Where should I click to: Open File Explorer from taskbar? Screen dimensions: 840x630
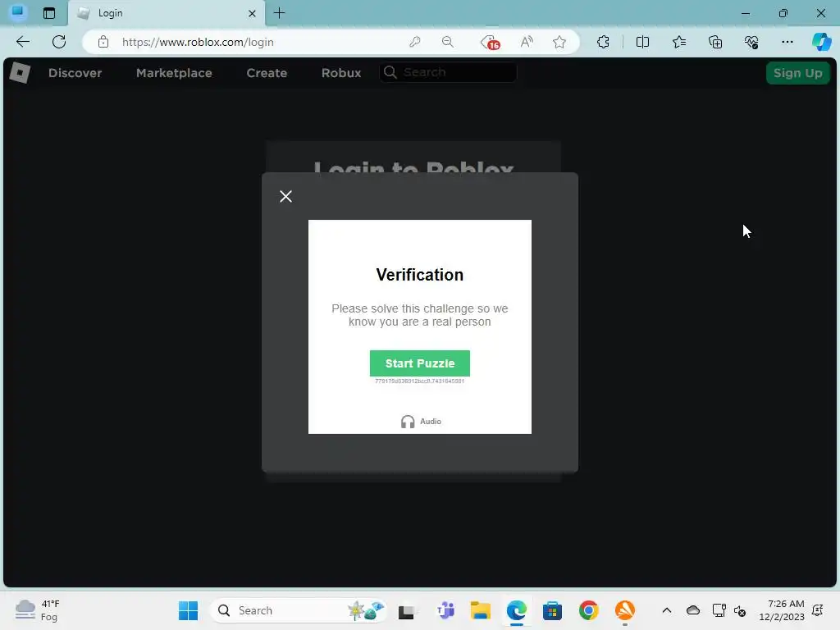(x=481, y=610)
